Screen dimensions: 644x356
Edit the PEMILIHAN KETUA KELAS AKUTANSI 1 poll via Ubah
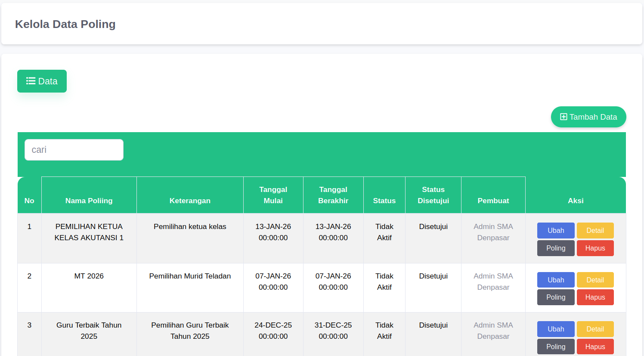pyautogui.click(x=556, y=230)
